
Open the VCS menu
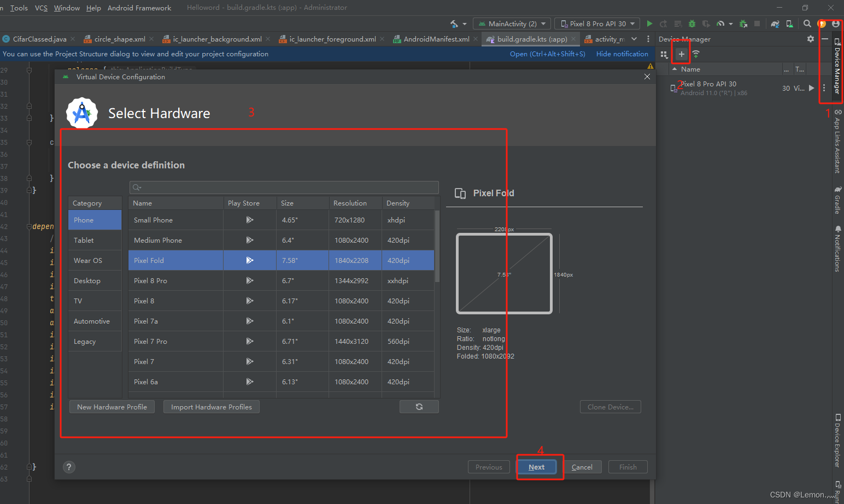[41, 8]
